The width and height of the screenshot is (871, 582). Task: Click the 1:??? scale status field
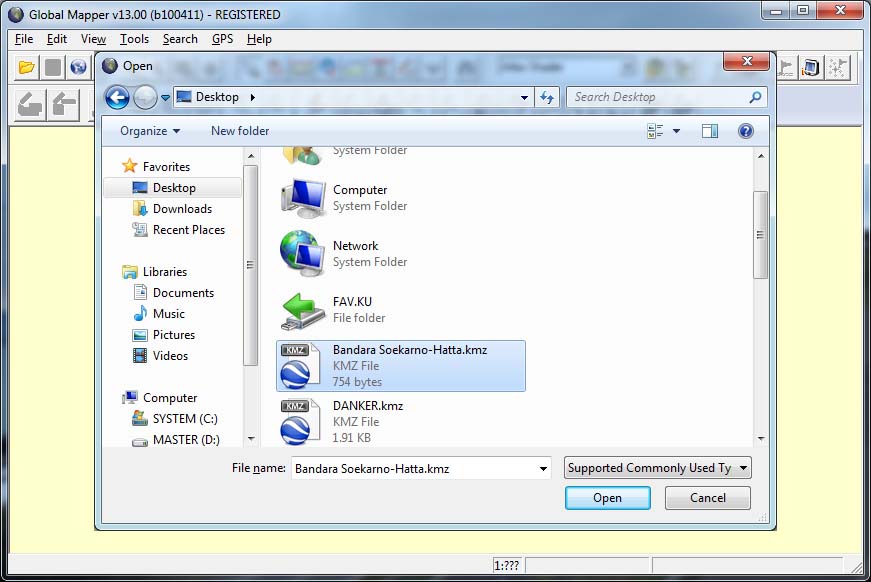pos(507,565)
